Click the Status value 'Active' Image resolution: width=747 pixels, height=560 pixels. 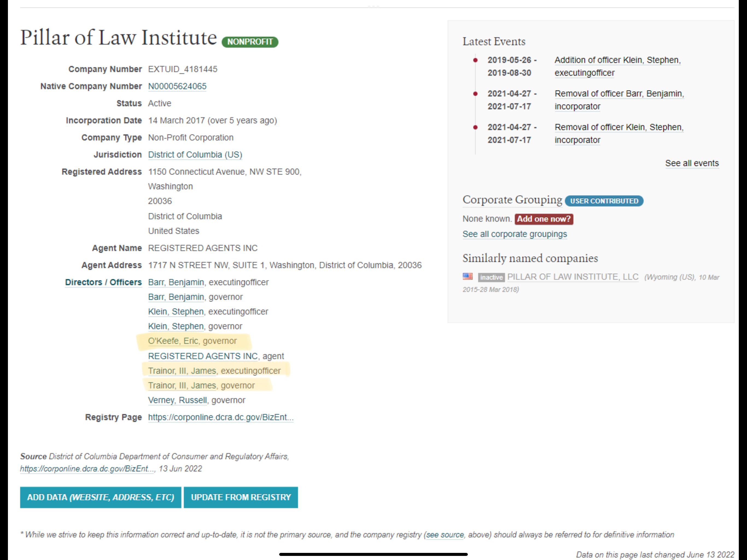coord(160,103)
